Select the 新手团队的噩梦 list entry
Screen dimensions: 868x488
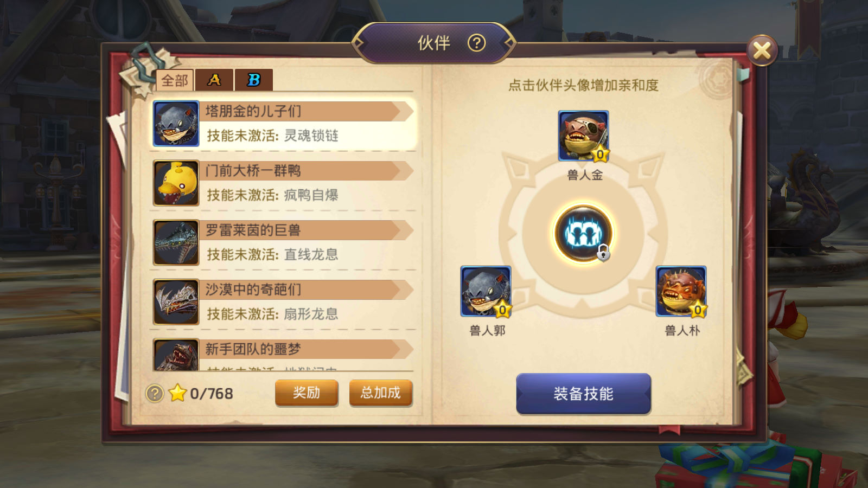pyautogui.click(x=283, y=355)
